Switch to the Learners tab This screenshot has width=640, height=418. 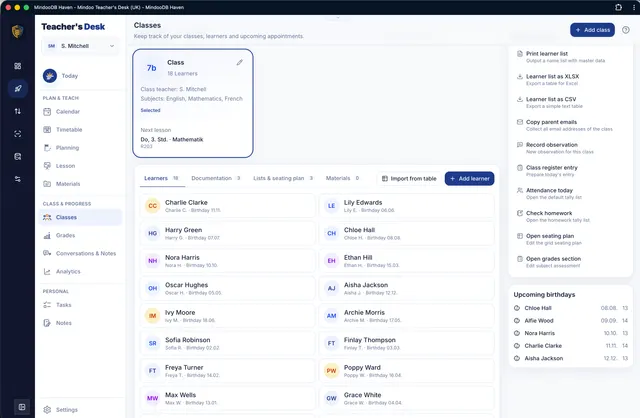pyautogui.click(x=162, y=178)
